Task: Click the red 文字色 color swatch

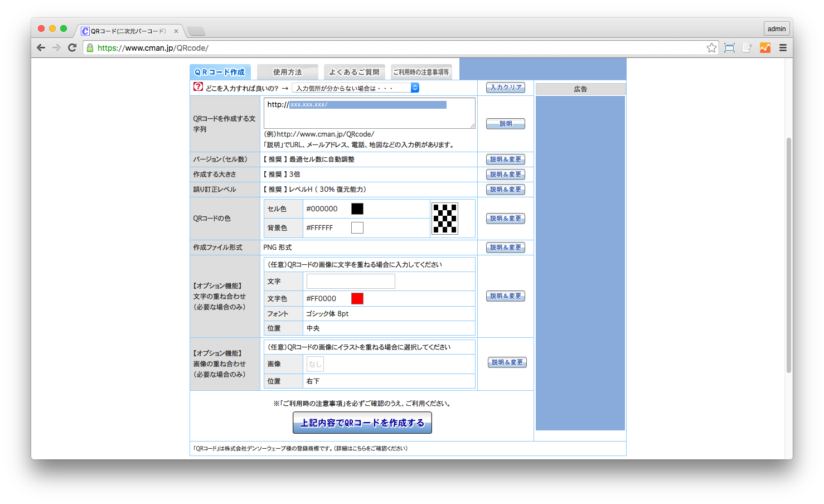Action: [357, 298]
